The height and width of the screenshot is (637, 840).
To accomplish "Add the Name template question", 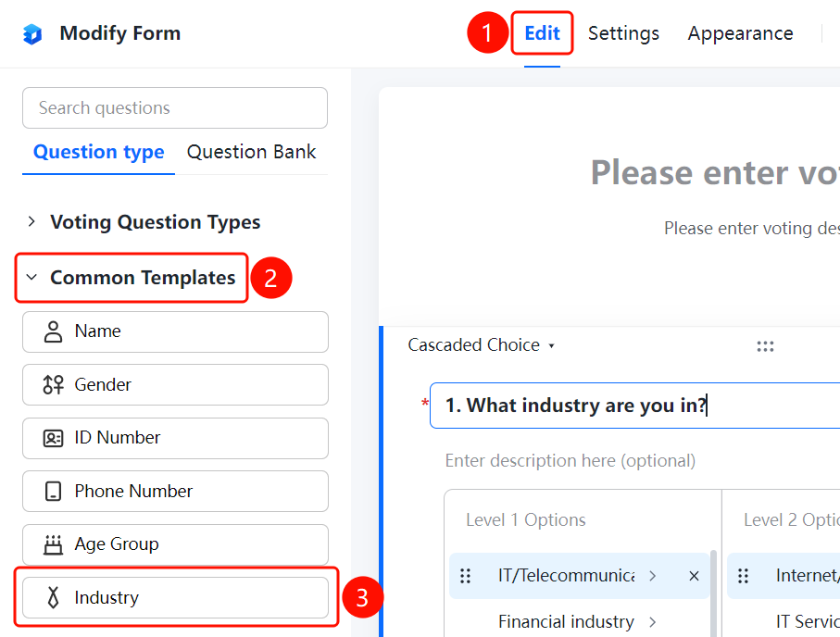I will point(175,331).
